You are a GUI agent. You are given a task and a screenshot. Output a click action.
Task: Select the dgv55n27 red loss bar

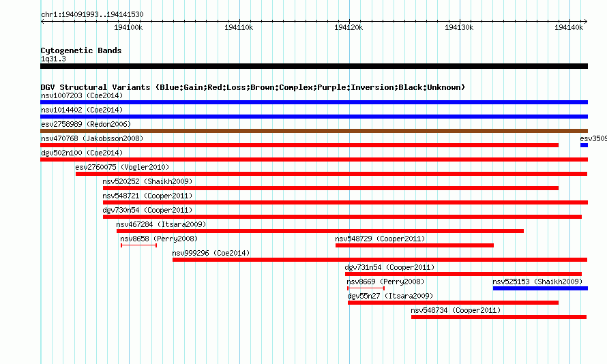click(453, 303)
